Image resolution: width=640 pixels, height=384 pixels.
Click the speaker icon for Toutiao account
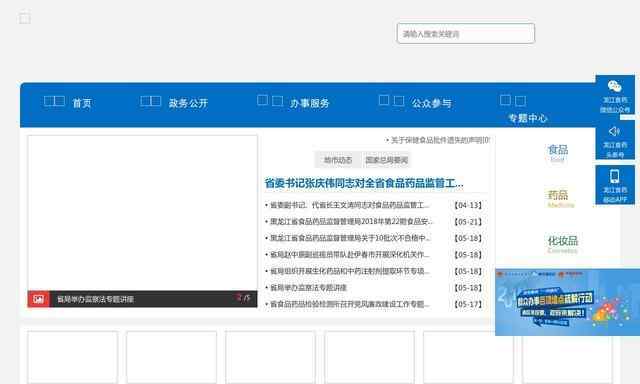614,131
